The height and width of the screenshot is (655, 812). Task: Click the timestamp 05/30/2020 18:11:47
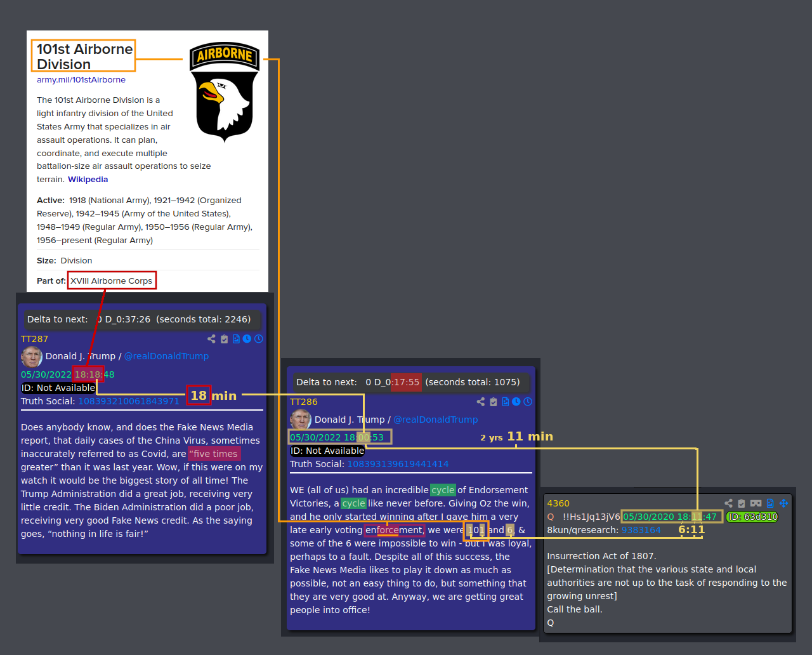tap(670, 517)
